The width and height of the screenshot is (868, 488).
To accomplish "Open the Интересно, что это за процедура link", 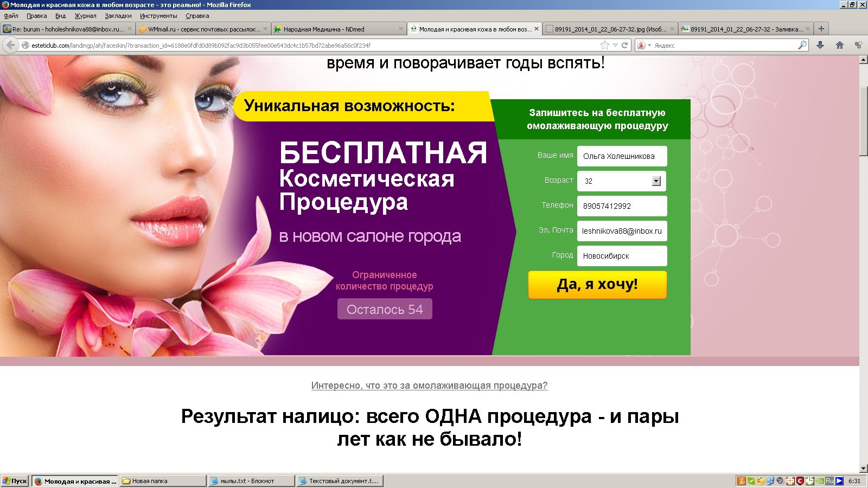I will point(429,386).
